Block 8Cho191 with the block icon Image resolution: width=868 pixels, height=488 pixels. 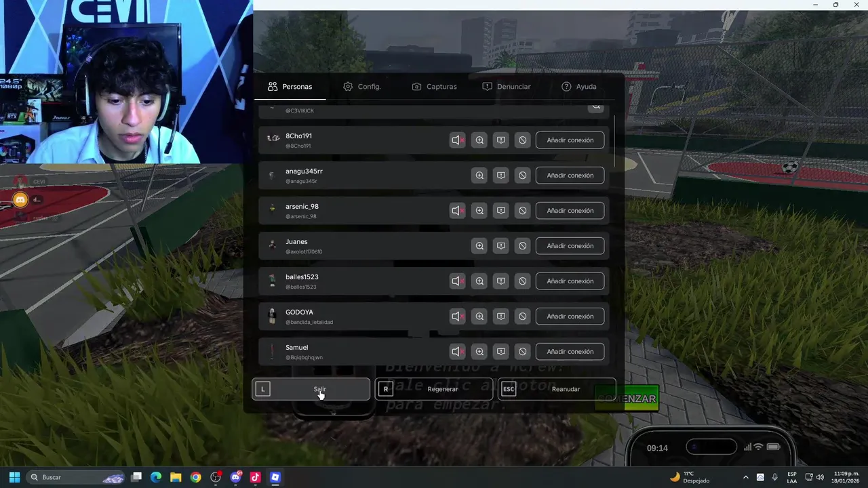523,140
